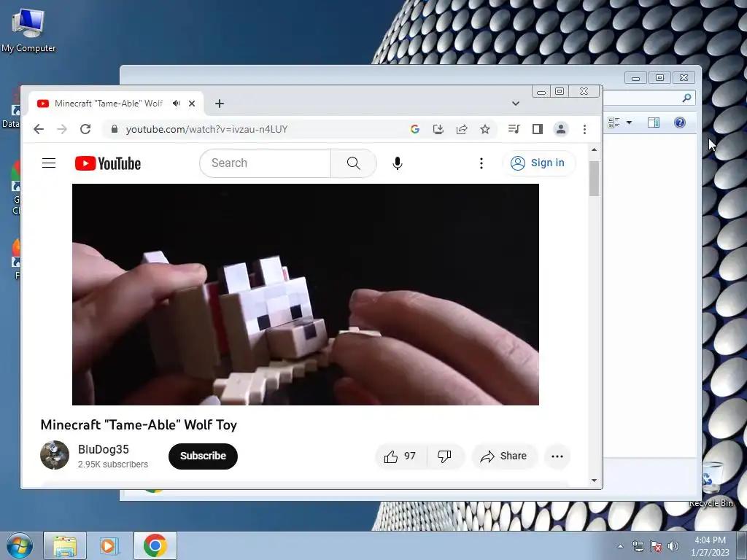Image resolution: width=747 pixels, height=560 pixels.
Task: Go to YouTube home via logo
Action: pos(108,163)
